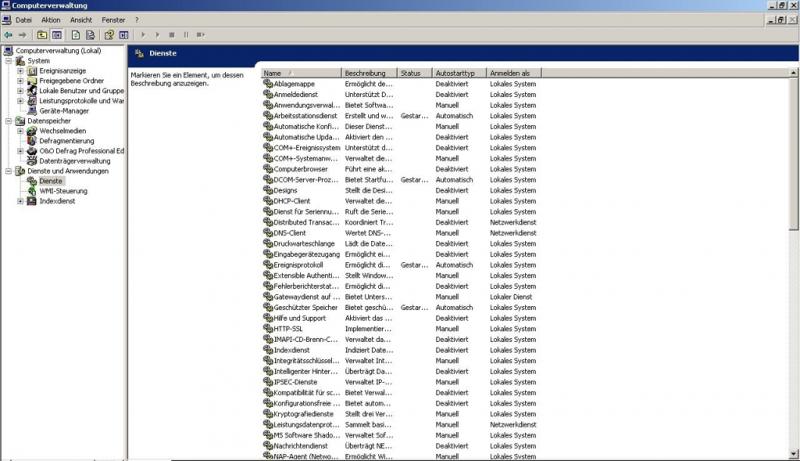Select the Computerbrowser service row
The height and width of the screenshot is (461, 800).
tap(298, 169)
